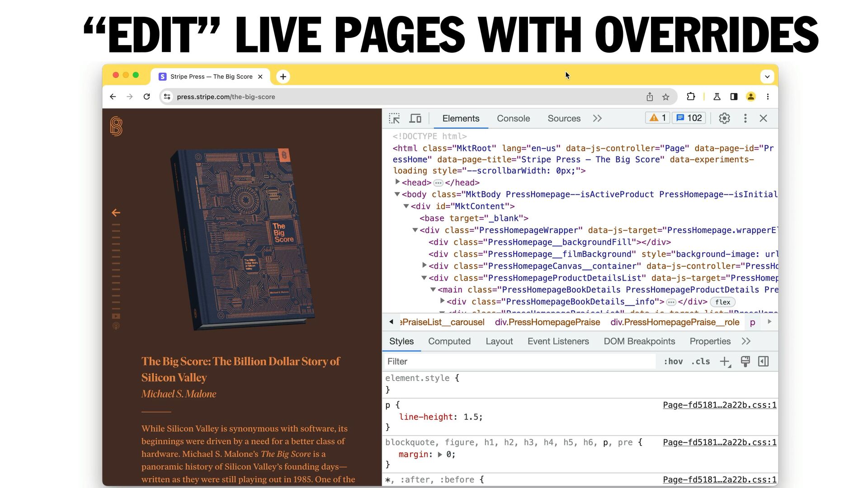This screenshot has width=868, height=488.
Task: Reload the Stripe Press page
Action: click(x=146, y=97)
